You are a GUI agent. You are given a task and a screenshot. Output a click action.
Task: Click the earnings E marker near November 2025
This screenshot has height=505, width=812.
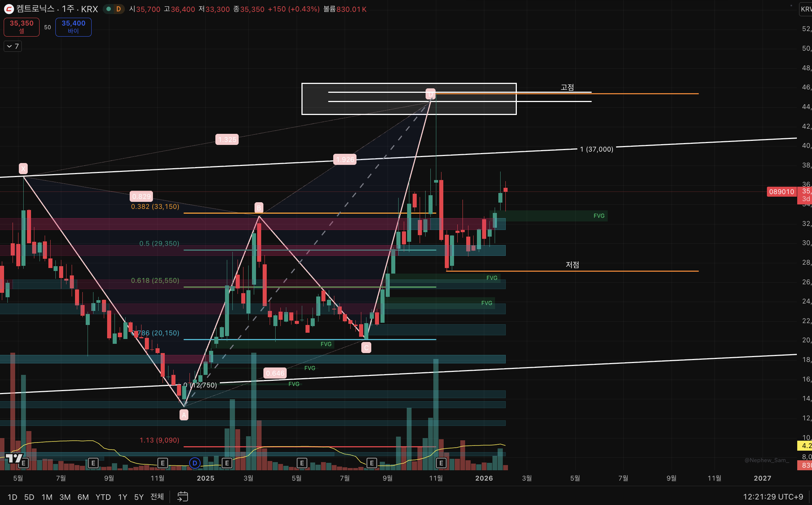click(x=441, y=463)
